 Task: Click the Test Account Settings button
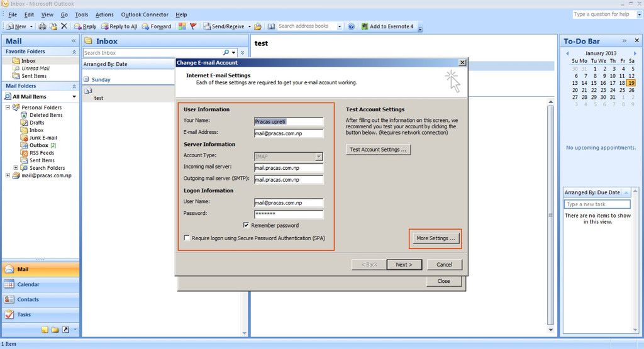pyautogui.click(x=378, y=150)
